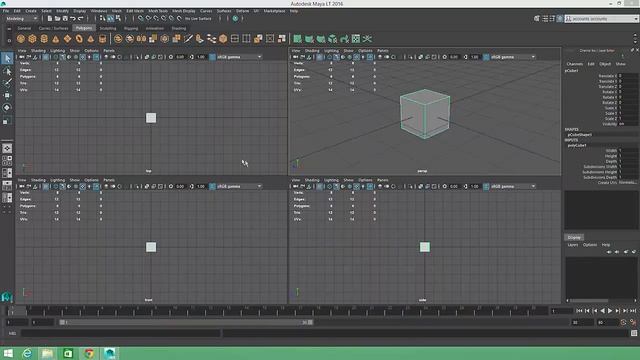Click the Redo arrow icon
Image resolution: width=640 pixels, height=360 pixels.
click(x=80, y=18)
